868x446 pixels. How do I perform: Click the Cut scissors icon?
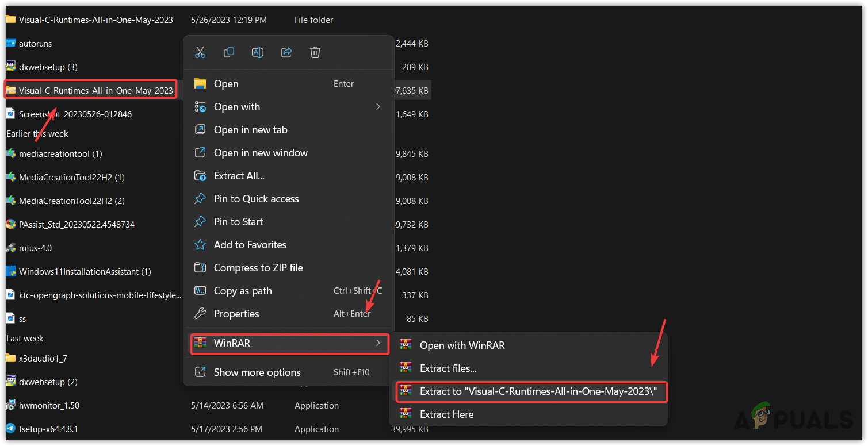(200, 52)
